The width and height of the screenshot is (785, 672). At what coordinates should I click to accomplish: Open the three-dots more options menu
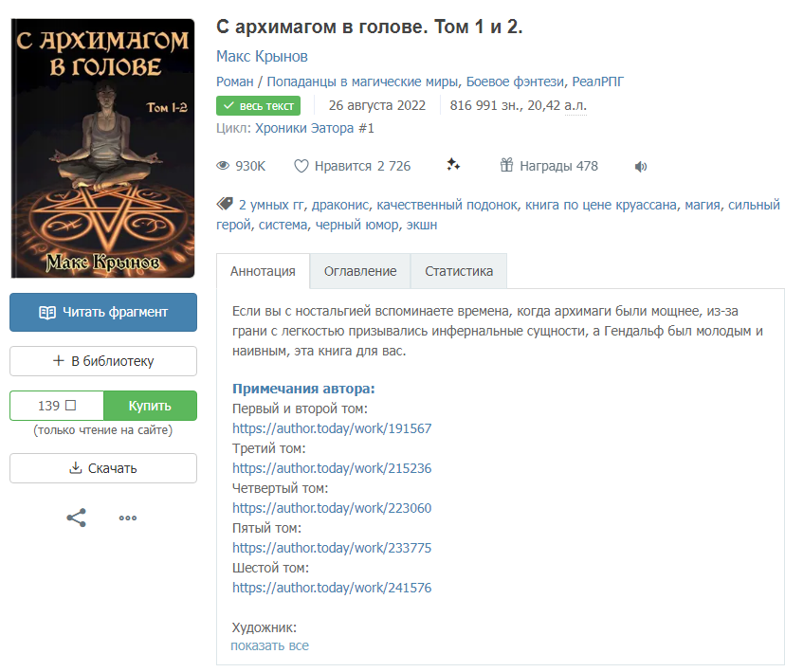pyautogui.click(x=128, y=518)
